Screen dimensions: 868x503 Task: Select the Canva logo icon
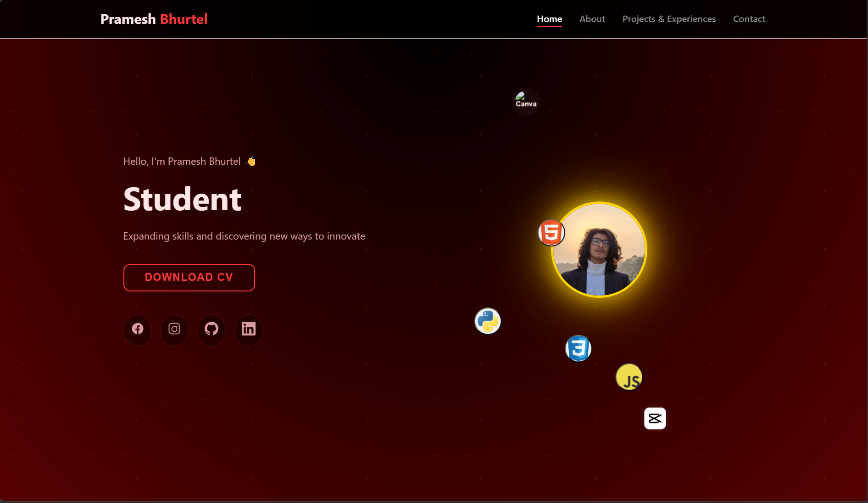pyautogui.click(x=526, y=101)
